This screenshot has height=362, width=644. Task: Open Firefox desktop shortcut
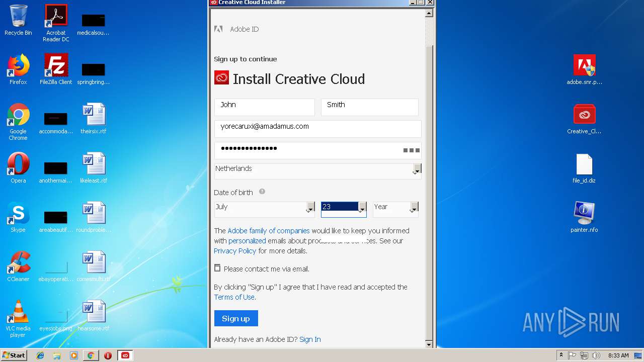click(x=18, y=69)
